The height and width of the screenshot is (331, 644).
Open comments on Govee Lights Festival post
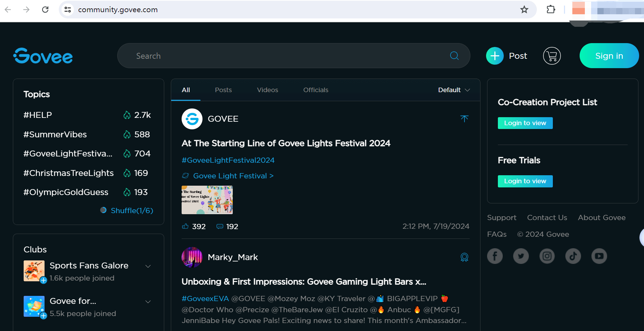tap(220, 226)
